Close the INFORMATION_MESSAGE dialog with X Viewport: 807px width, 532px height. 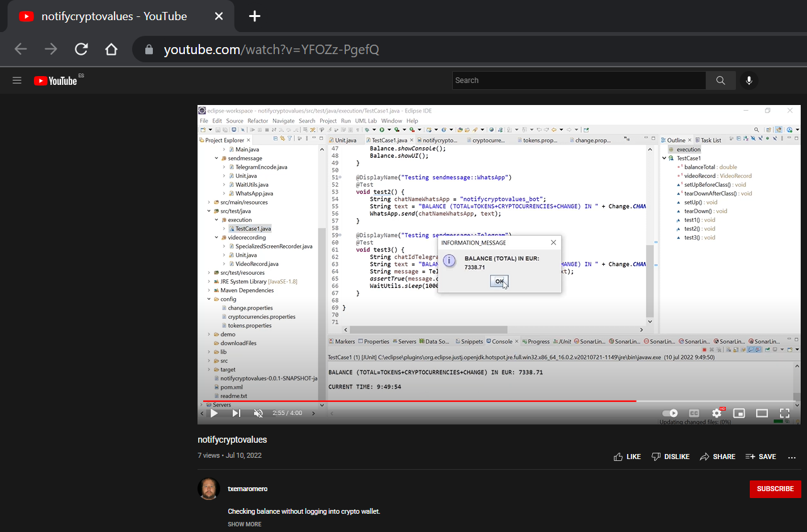(554, 243)
